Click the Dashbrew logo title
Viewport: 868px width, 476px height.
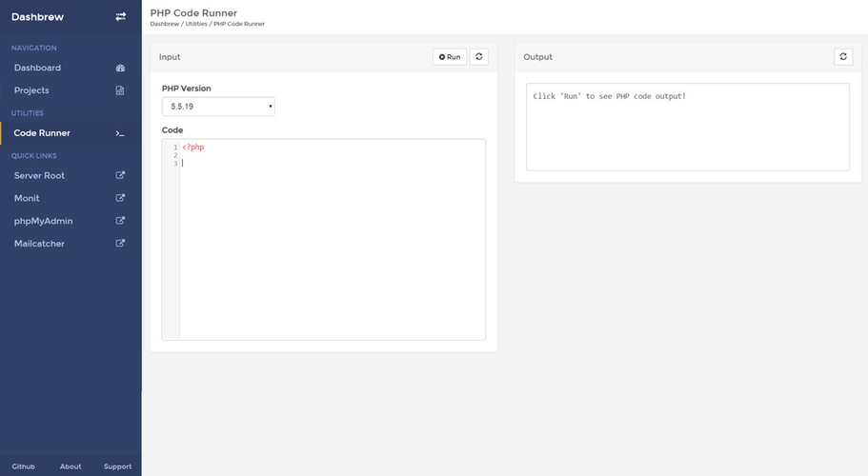(38, 16)
